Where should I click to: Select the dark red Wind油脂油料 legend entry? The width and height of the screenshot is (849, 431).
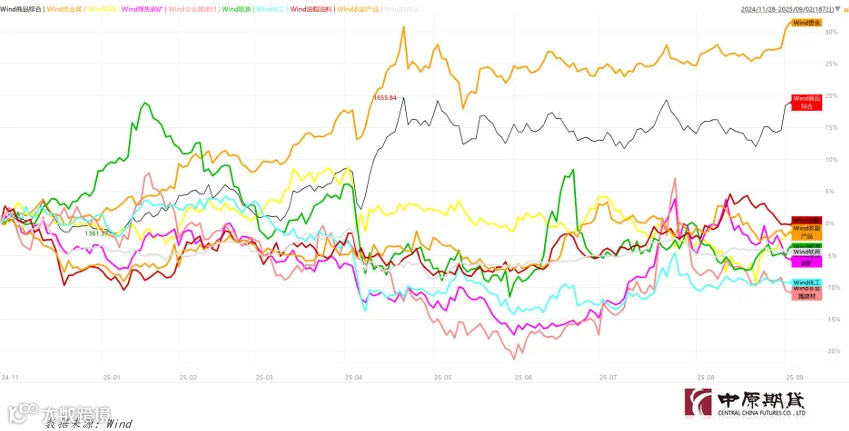(x=310, y=9)
